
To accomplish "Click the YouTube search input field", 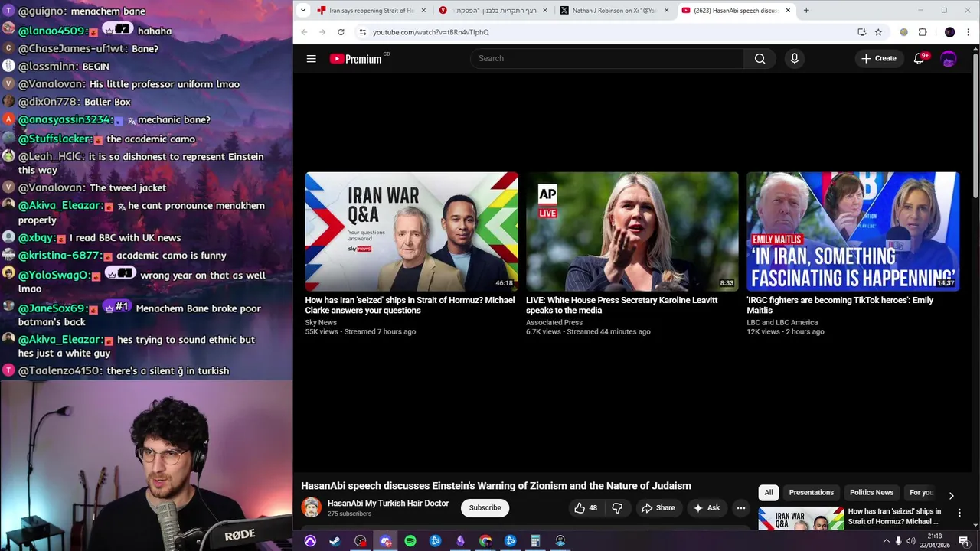I will (606, 58).
